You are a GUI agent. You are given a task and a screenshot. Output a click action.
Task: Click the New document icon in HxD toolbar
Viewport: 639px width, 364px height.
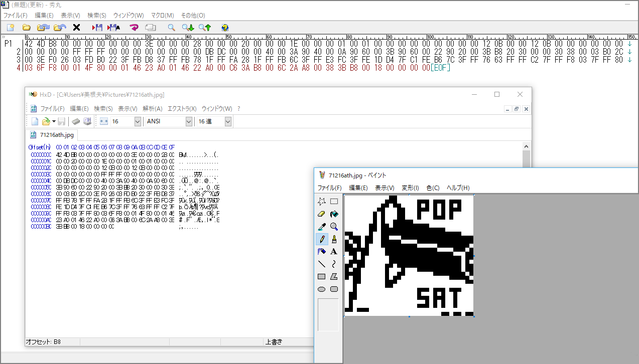tap(35, 121)
